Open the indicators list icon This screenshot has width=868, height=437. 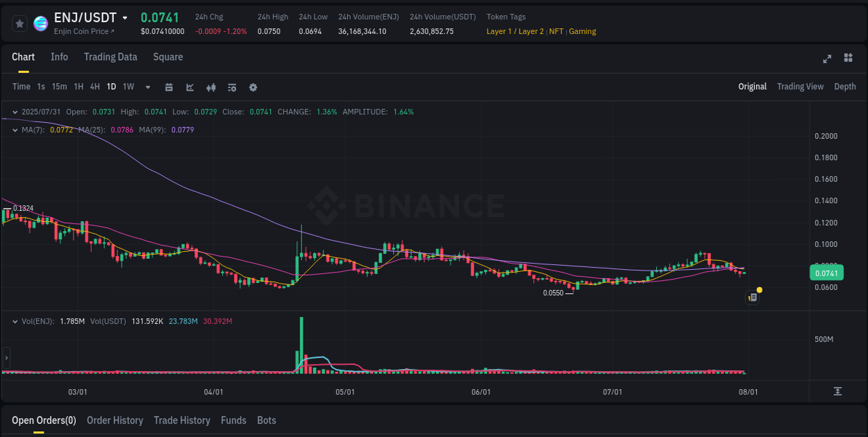pos(231,87)
